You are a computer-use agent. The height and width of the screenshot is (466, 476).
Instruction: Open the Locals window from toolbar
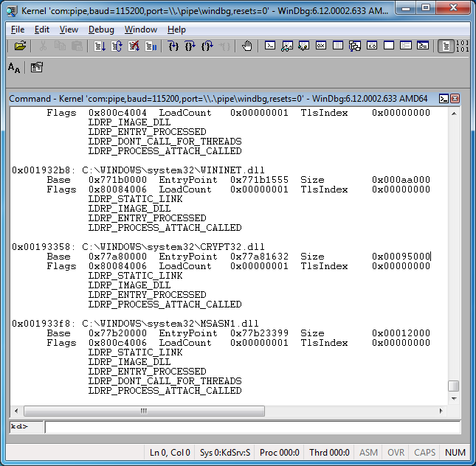pos(304,46)
